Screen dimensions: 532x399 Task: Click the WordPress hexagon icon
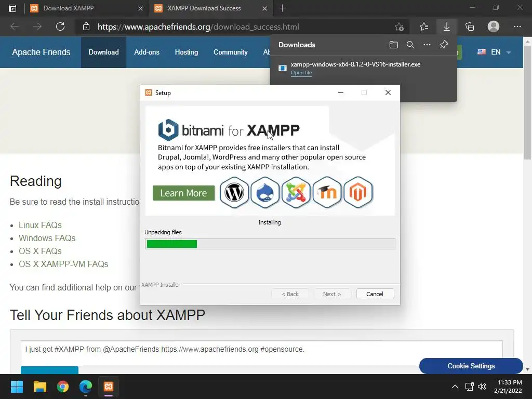click(234, 192)
